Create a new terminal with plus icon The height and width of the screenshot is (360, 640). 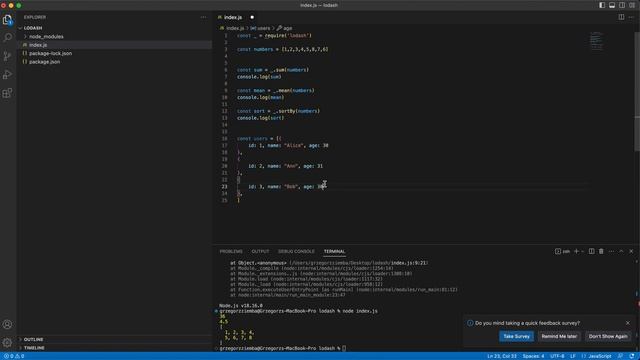click(576, 251)
